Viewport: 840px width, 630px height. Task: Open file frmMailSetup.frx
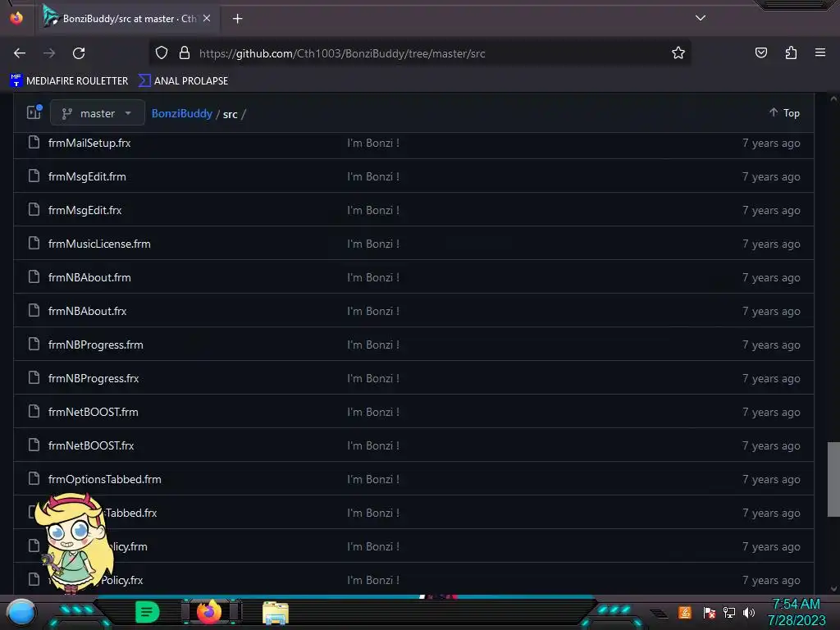89,143
